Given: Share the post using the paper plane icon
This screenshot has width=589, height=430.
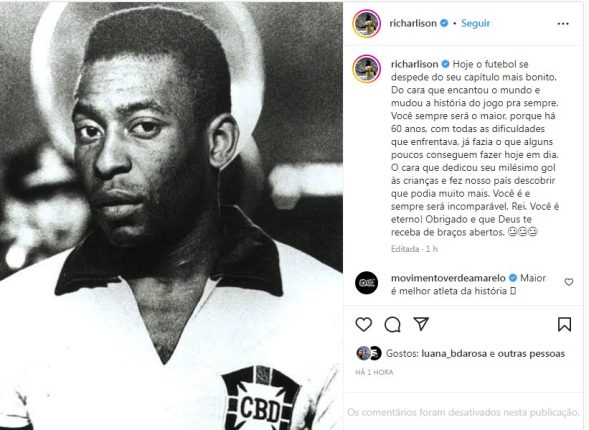Looking at the screenshot, I should [421, 324].
